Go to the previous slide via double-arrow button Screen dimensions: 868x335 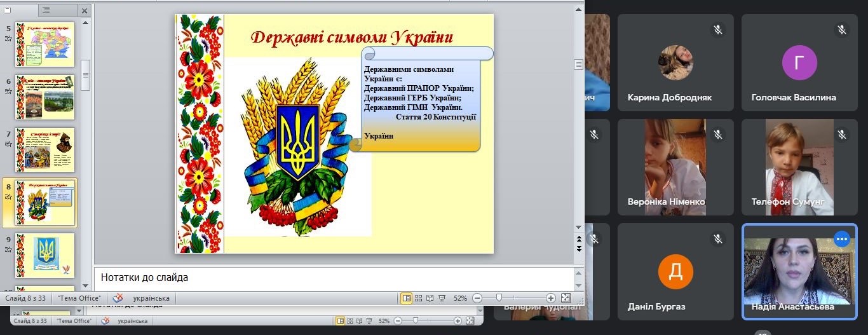(578, 240)
